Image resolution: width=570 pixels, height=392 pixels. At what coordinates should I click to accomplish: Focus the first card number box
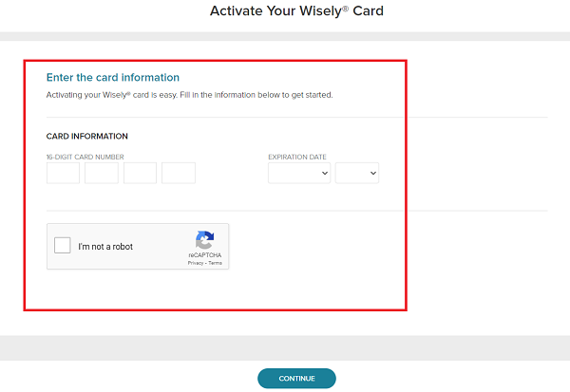pyautogui.click(x=63, y=173)
